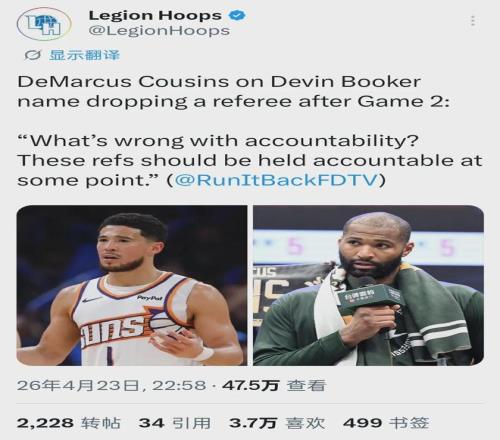This screenshot has height=440, width=500.
Task: Open the 47.5万 查看 view count
Action: pos(274,386)
